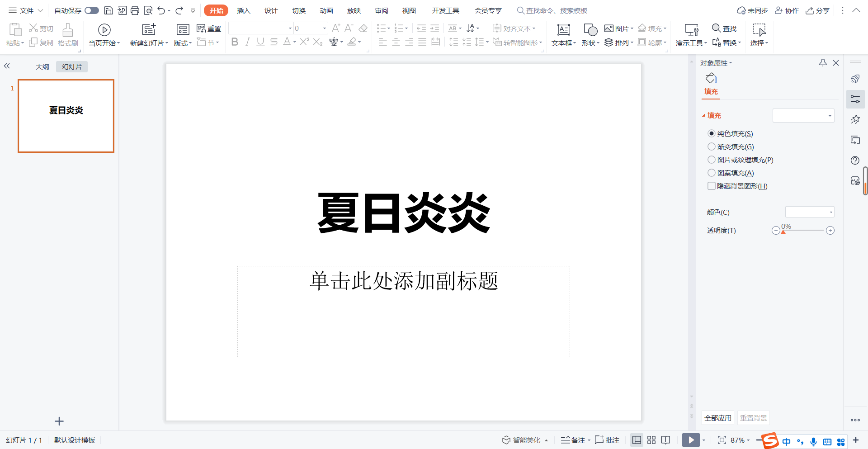Select Gradient Fill radio button
The height and width of the screenshot is (449, 868).
pyautogui.click(x=712, y=147)
